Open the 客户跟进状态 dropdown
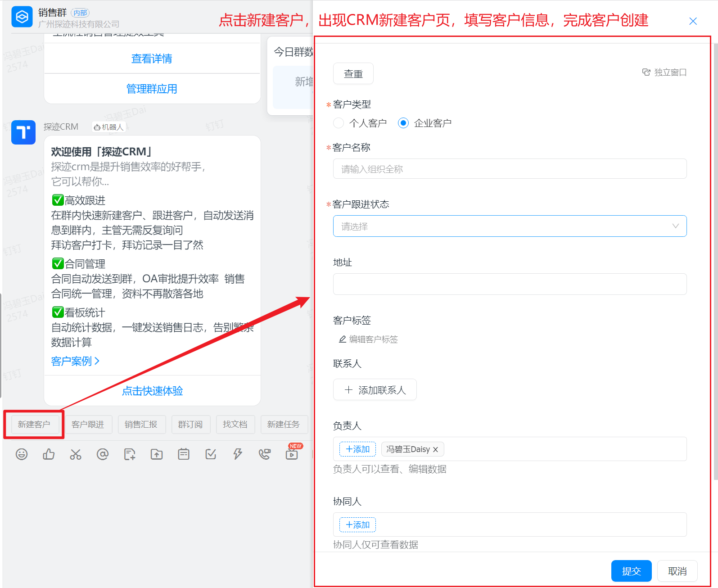 pyautogui.click(x=510, y=226)
